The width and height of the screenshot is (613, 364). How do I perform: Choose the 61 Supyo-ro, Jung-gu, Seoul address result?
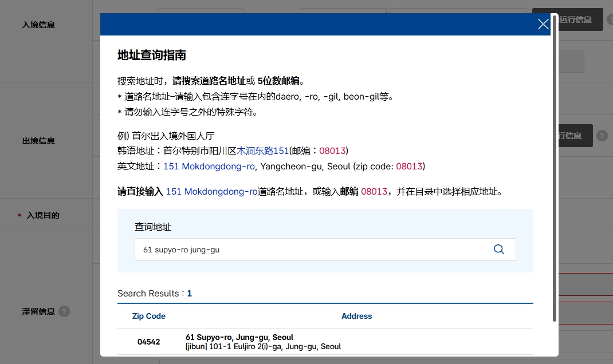click(x=239, y=337)
